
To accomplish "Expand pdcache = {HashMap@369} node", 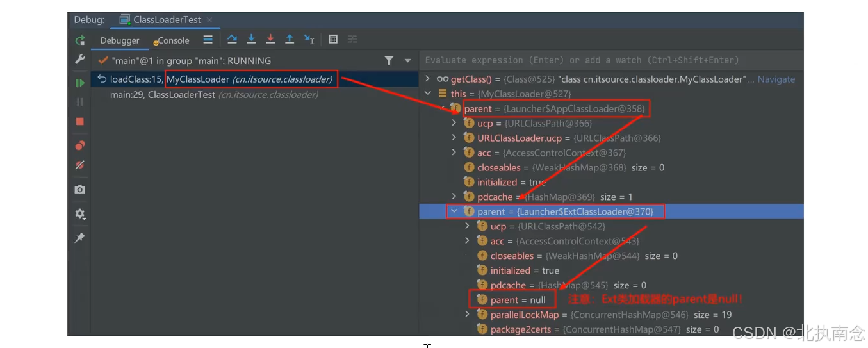I will (454, 197).
